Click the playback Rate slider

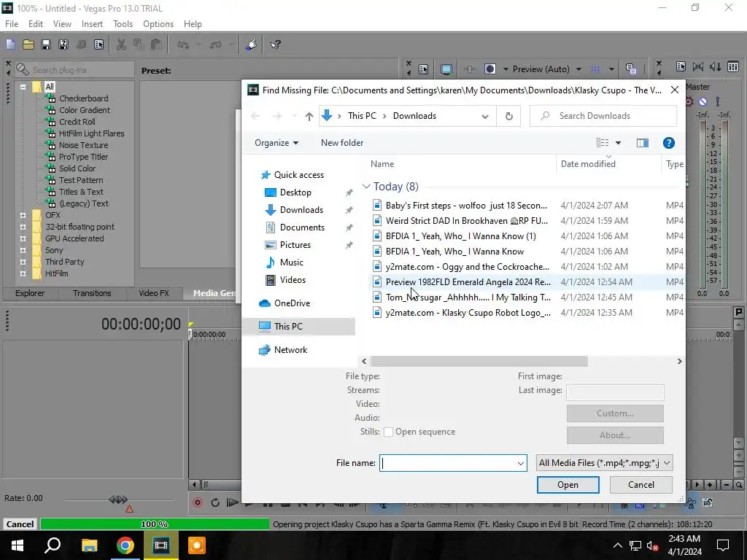point(117,499)
